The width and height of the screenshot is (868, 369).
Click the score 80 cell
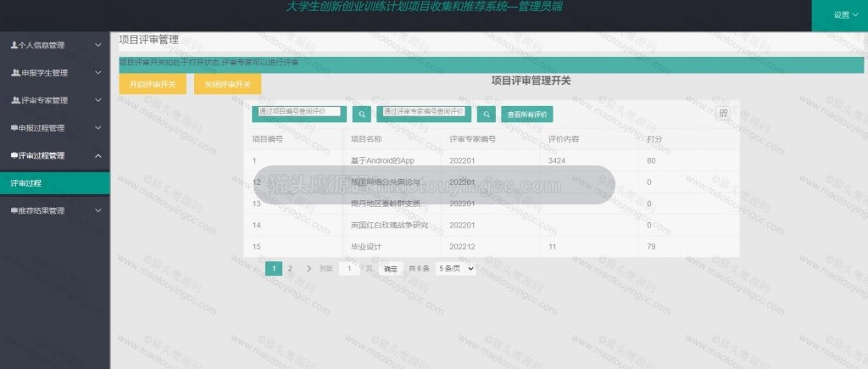pyautogui.click(x=688, y=160)
